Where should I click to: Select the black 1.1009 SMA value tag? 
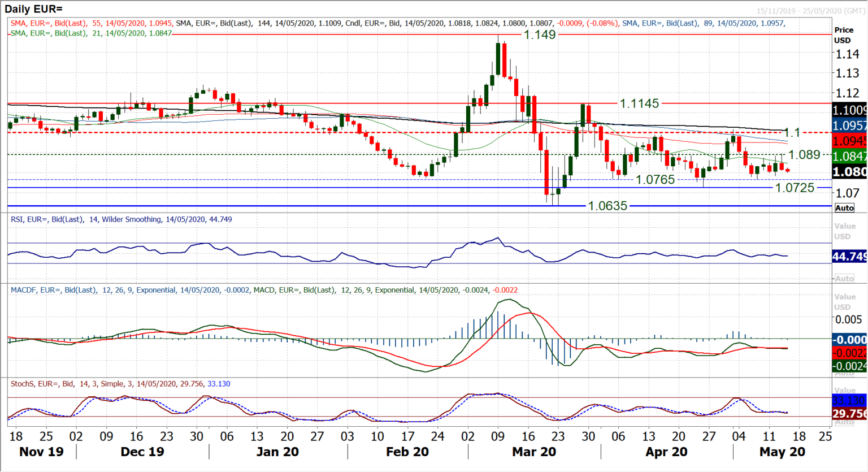(849, 110)
